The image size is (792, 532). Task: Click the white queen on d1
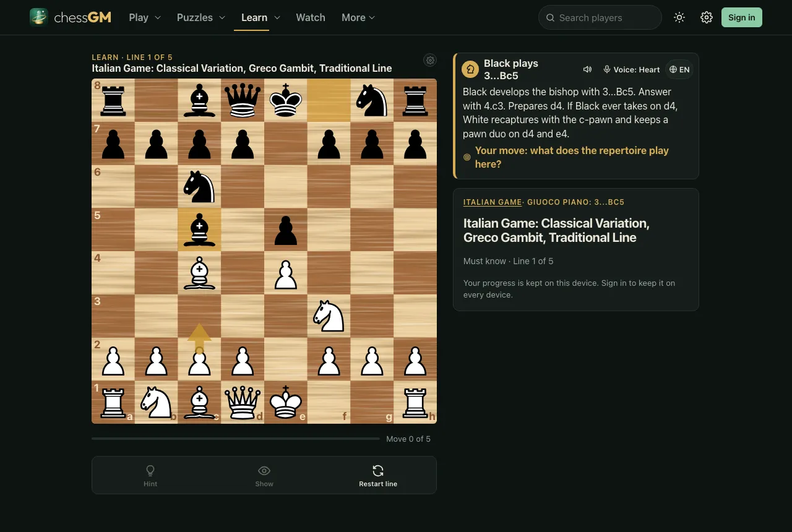point(243,402)
